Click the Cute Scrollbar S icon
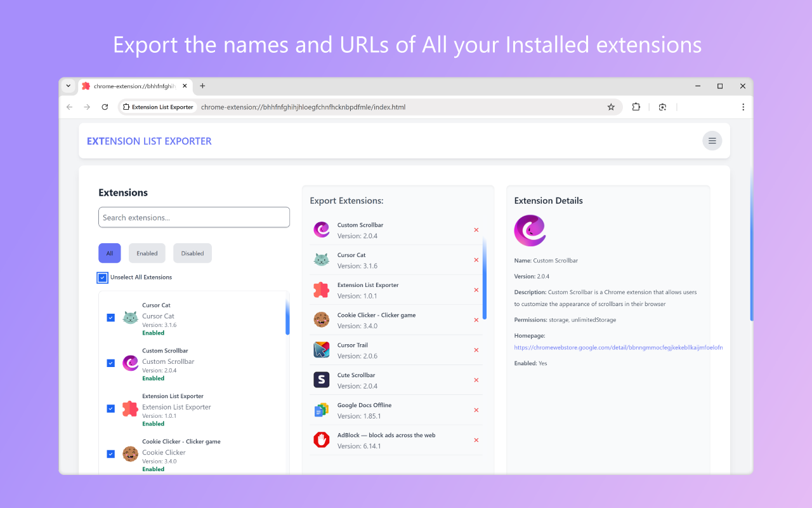812x508 pixels. click(321, 380)
